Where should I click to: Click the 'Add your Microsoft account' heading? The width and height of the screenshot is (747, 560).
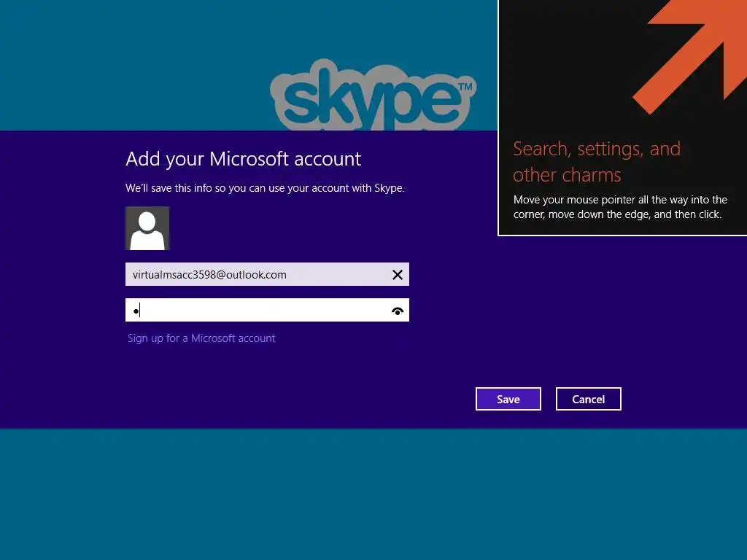pos(243,159)
